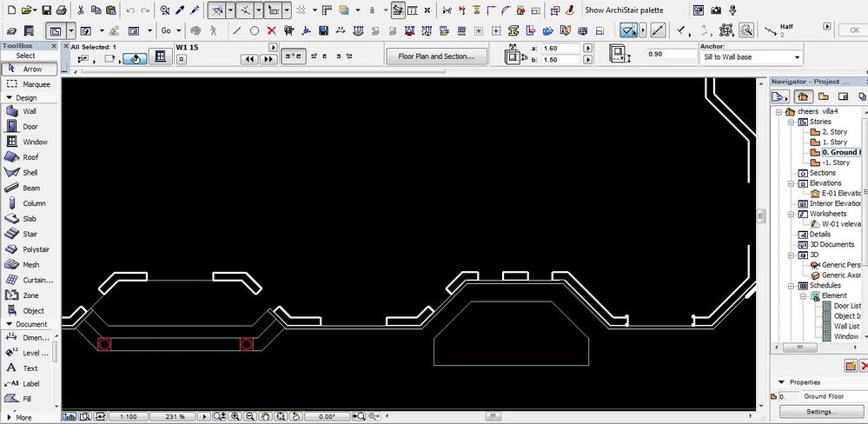
Task: Click Show ArchiStair palette
Action: coord(624,10)
